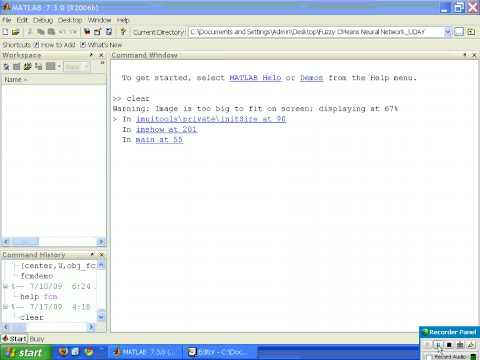Image resolution: width=480 pixels, height=360 pixels.
Task: Click the MATLAB Help link
Action: pos(255,78)
